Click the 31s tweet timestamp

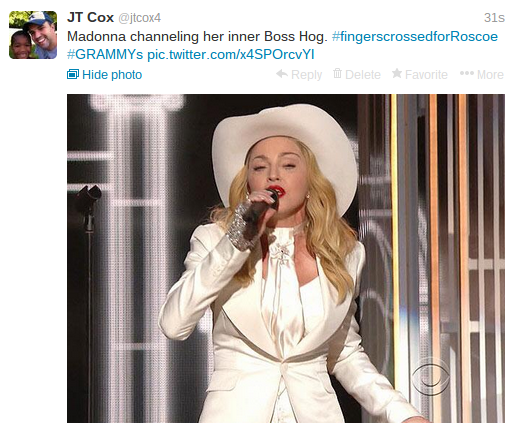494,18
